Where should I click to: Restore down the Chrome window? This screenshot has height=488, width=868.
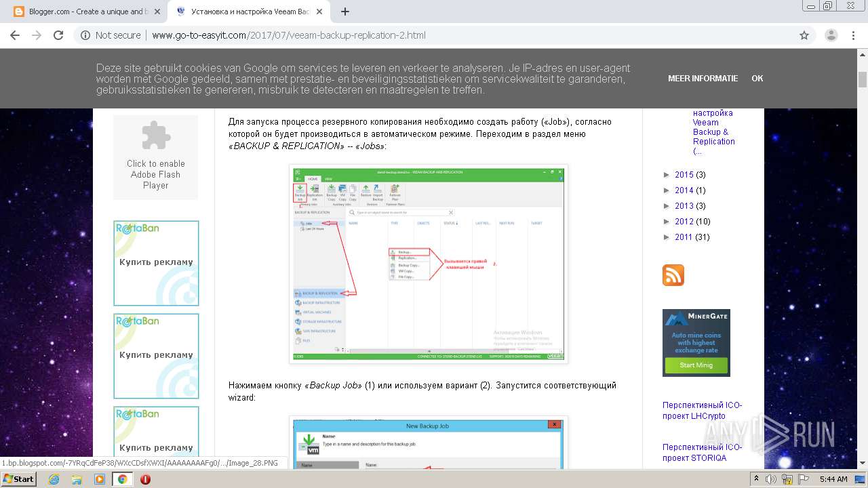827,5
